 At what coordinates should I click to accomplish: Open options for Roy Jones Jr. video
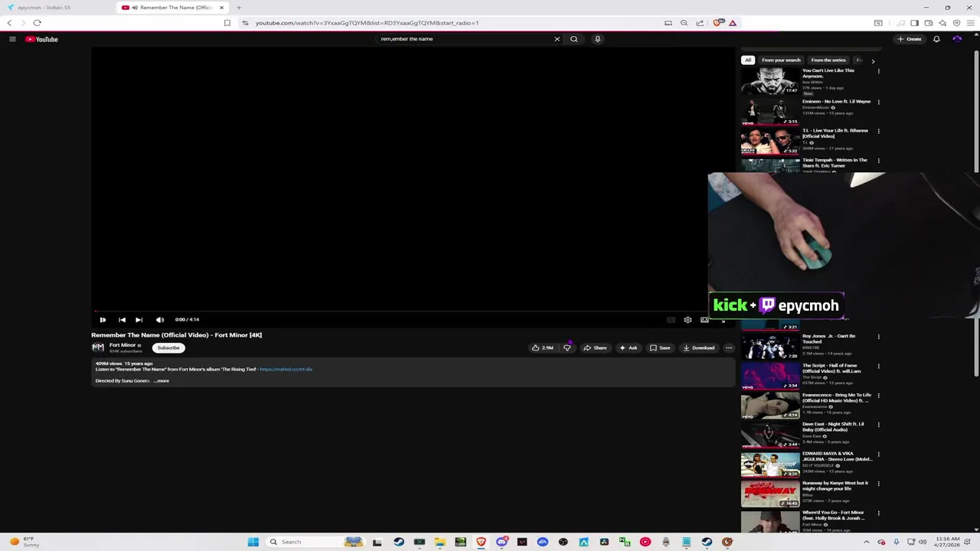click(878, 337)
